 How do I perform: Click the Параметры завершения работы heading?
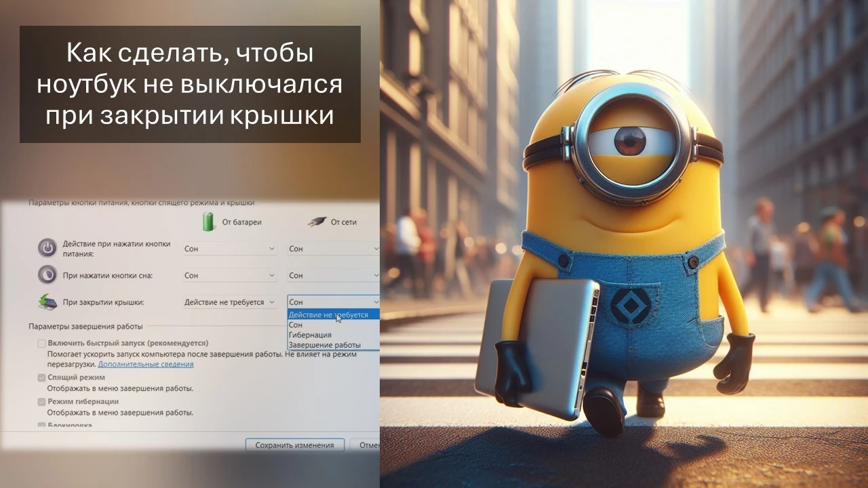85,327
